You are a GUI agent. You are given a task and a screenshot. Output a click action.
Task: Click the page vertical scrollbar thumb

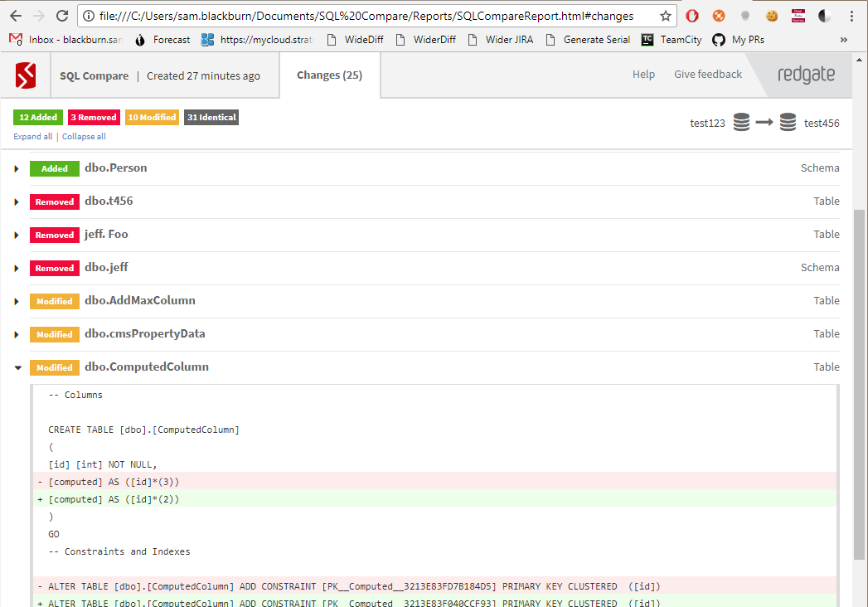(x=859, y=384)
